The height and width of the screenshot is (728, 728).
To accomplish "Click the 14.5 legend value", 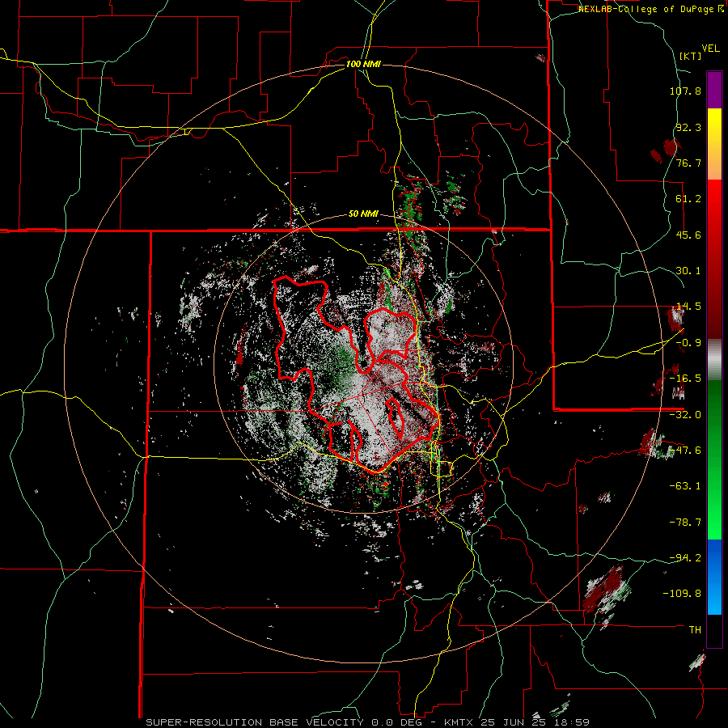I will tap(688, 307).
